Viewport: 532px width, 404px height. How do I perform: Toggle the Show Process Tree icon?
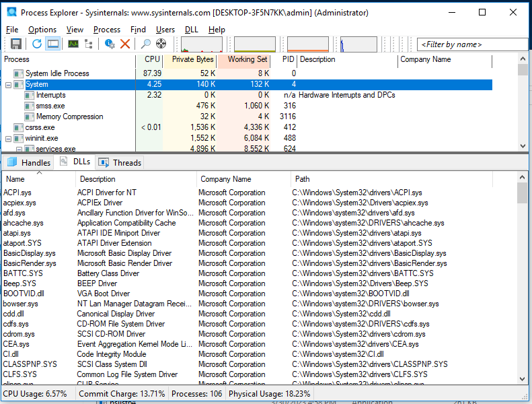tap(89, 44)
